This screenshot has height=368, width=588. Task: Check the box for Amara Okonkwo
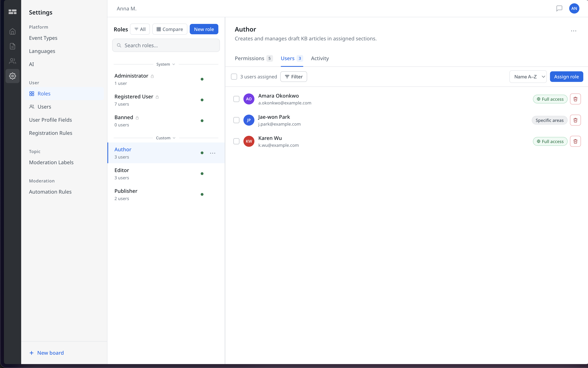pyautogui.click(x=236, y=99)
